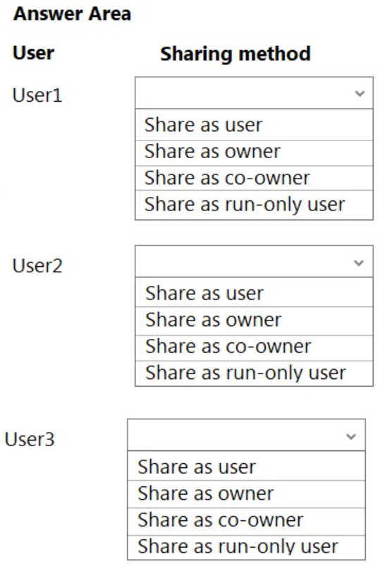The width and height of the screenshot is (392, 576).
Task: Pick 'Share as run-only user' for User3
Action: point(246,547)
